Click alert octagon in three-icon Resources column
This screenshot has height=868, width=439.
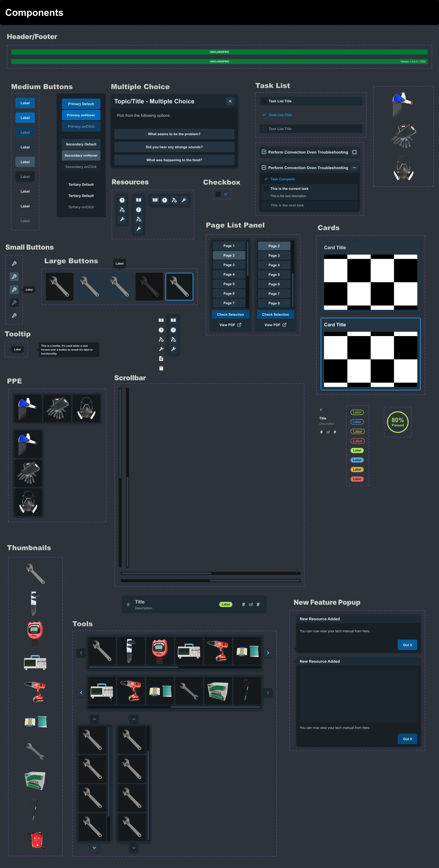coord(122,200)
